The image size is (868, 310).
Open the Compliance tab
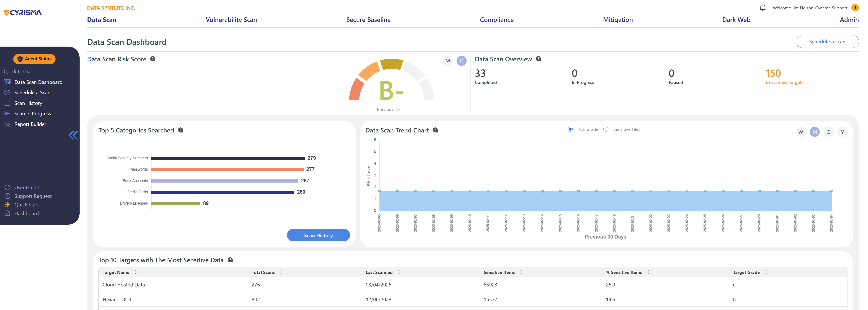(497, 20)
